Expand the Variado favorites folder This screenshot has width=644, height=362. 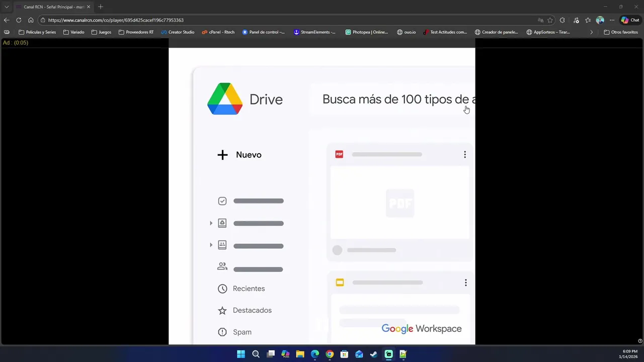point(74,32)
